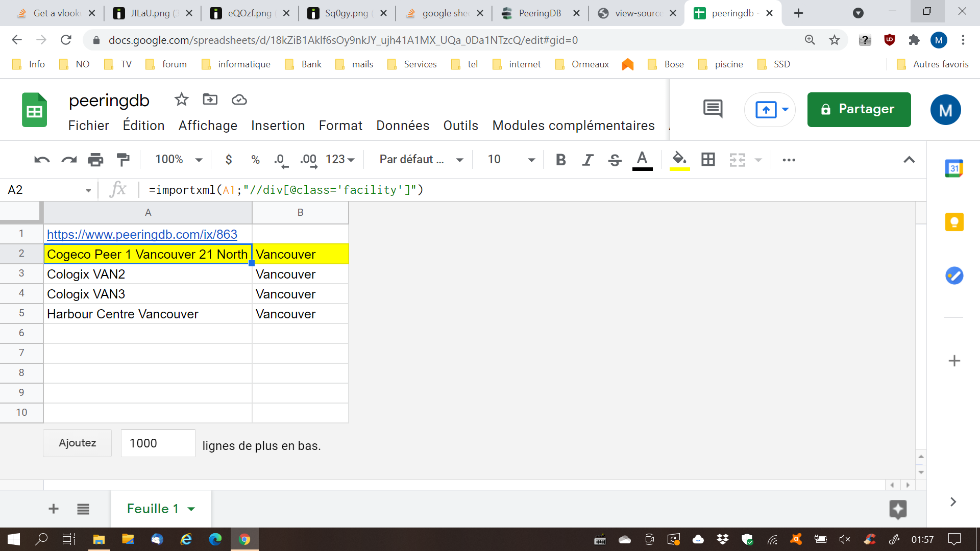Screen dimensions: 980x551
Task: Click the bold formatting icon
Action: click(x=560, y=160)
